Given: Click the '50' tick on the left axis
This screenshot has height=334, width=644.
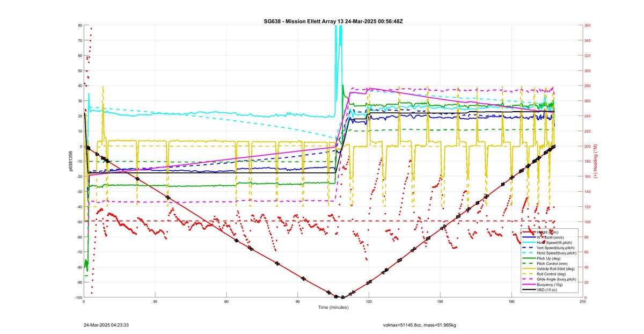Looking at the screenshot, I should tap(79, 71).
